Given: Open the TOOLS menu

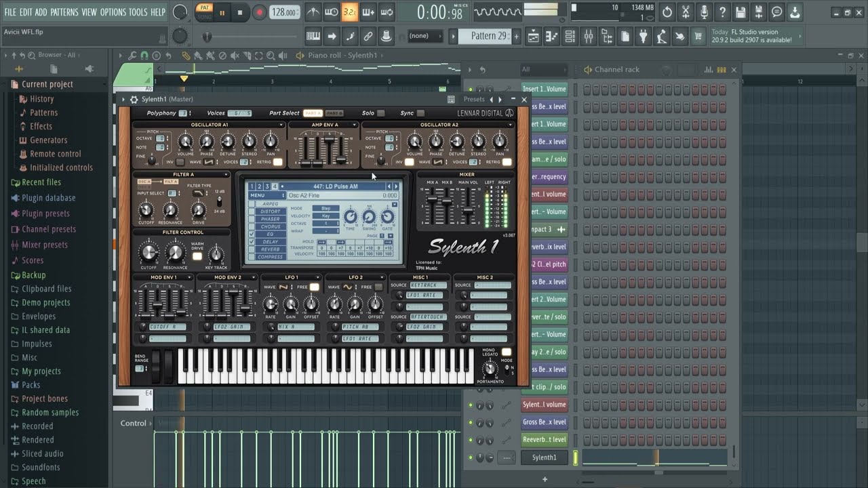Looking at the screenshot, I should pyautogui.click(x=138, y=12).
